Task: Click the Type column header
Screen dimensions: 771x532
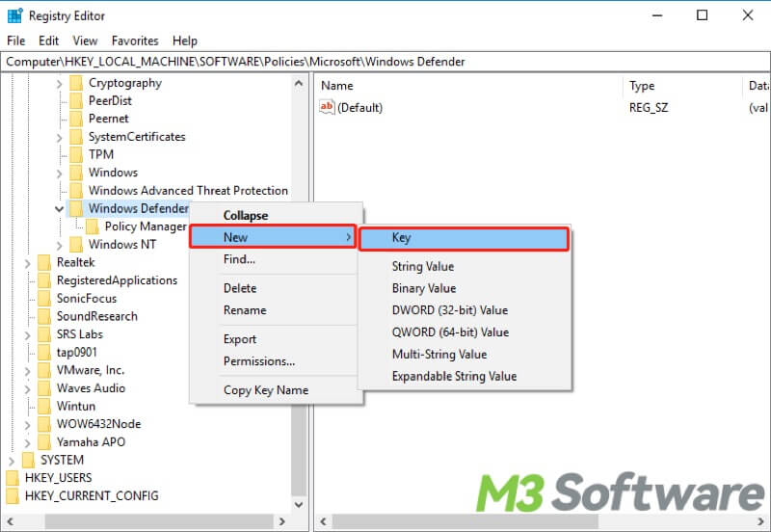Action: coord(682,86)
